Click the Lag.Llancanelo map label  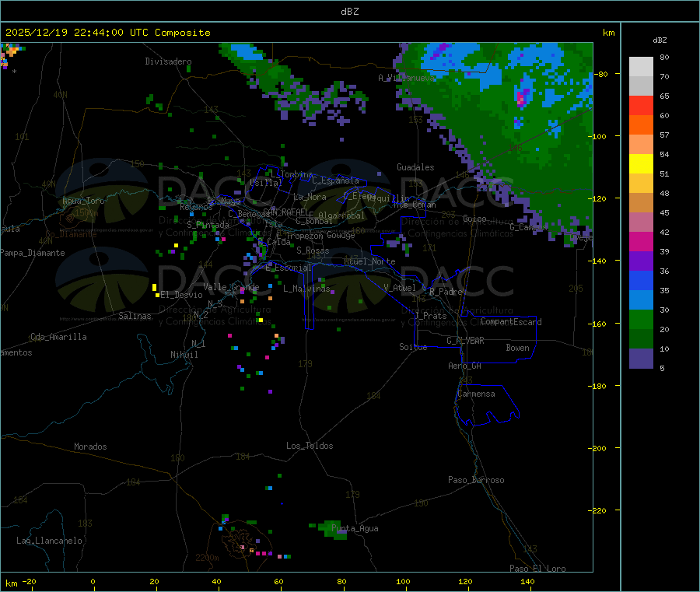coord(50,541)
